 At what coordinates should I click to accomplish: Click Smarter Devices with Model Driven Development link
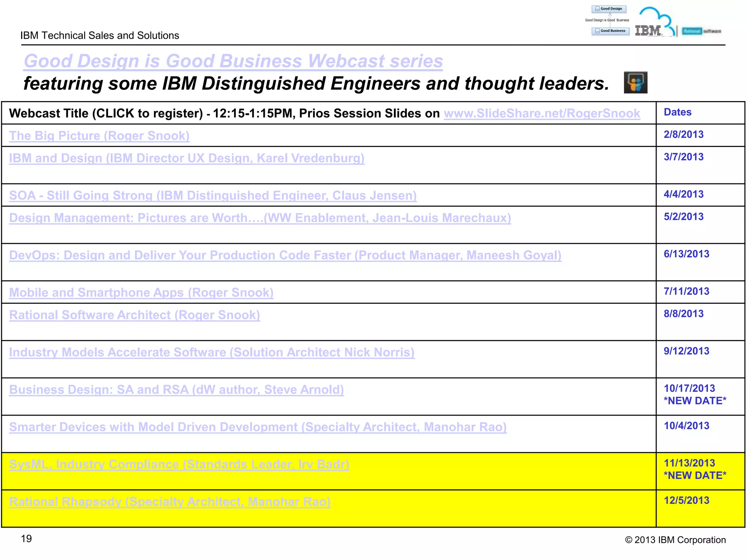[x=258, y=427]
